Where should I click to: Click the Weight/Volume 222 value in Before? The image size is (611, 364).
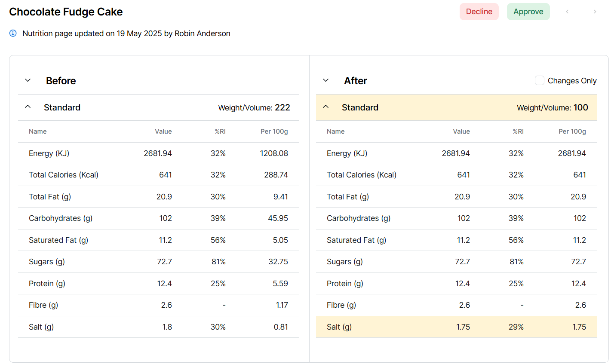(282, 107)
